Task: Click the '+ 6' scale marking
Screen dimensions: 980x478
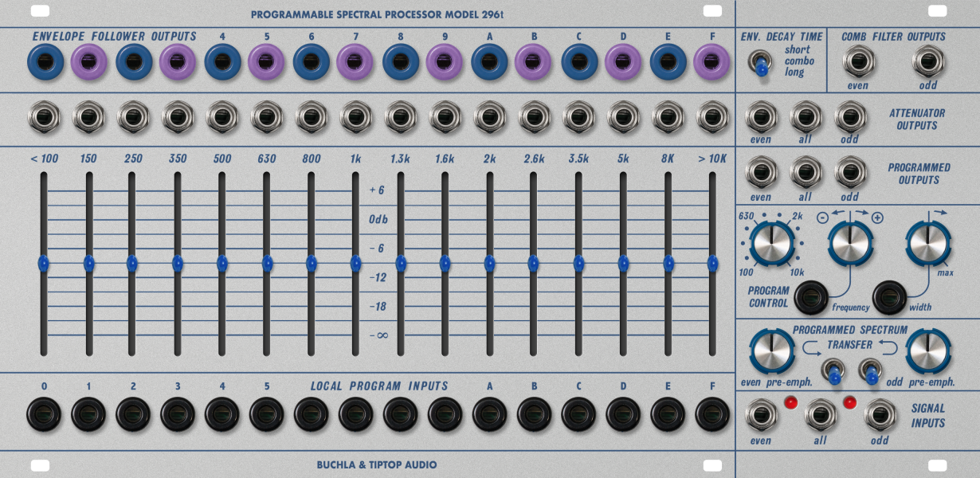Action: click(377, 190)
